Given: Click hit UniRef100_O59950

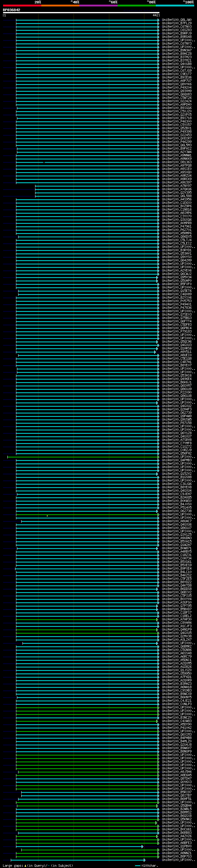Looking at the screenshot, I should pos(176,674).
